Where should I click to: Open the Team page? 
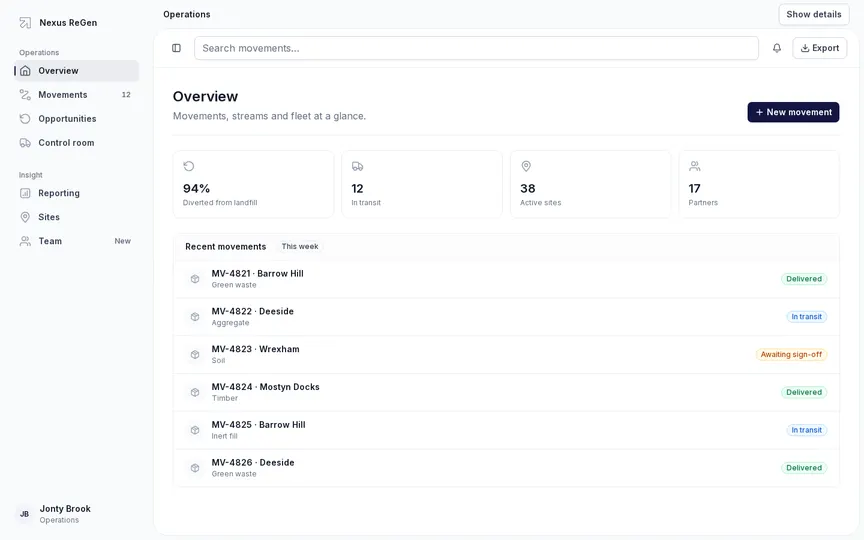point(77,241)
